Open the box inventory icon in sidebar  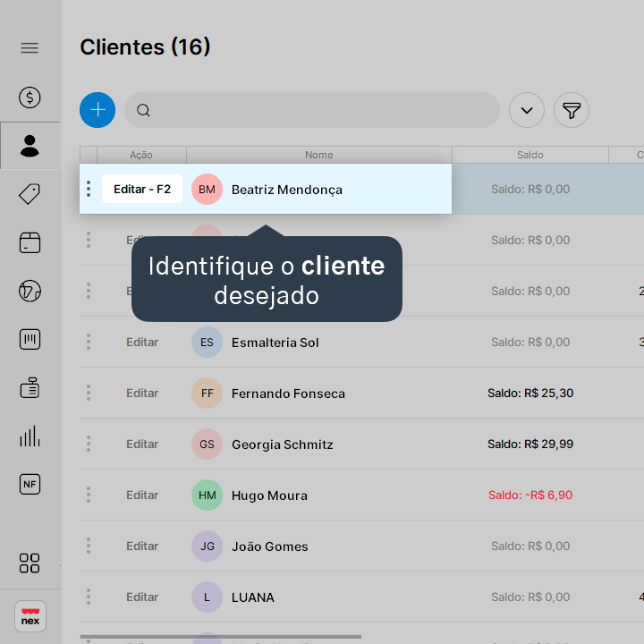(x=30, y=242)
